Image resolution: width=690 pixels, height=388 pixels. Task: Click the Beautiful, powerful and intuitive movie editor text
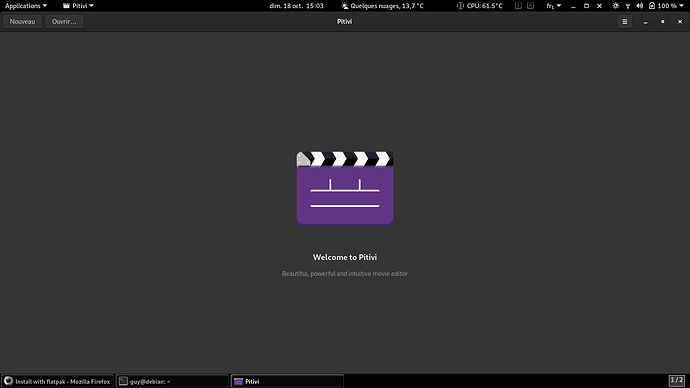345,274
